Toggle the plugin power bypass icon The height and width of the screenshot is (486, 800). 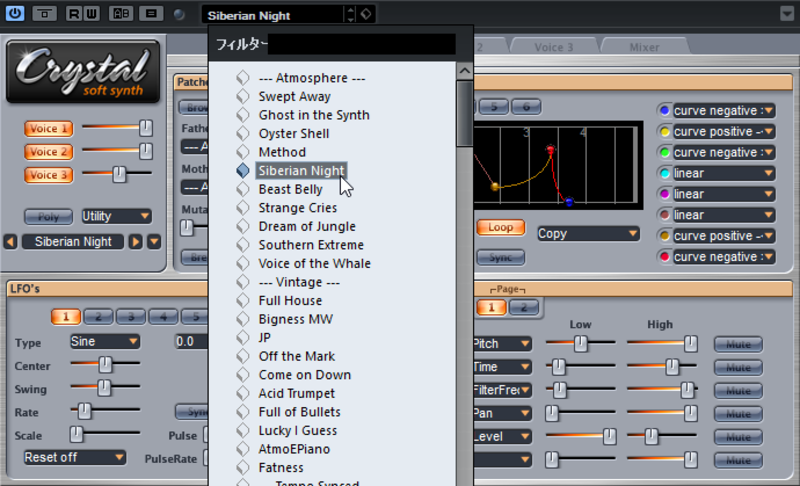coord(15,13)
